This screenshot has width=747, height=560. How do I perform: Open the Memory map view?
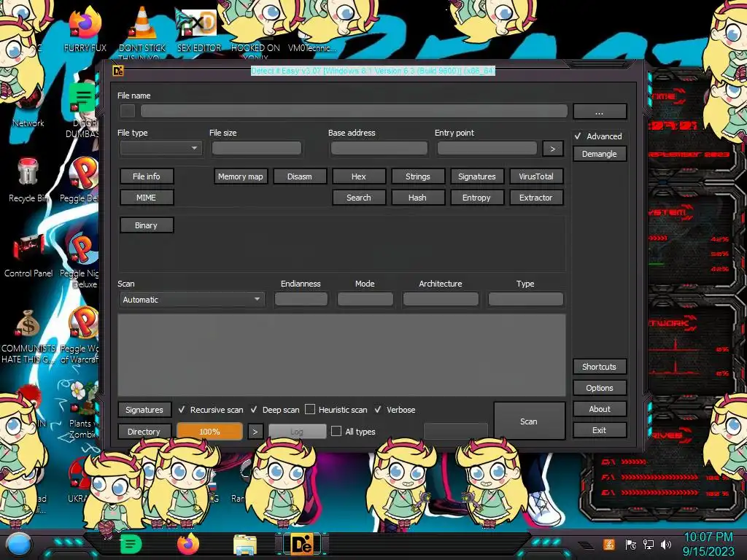tap(241, 176)
